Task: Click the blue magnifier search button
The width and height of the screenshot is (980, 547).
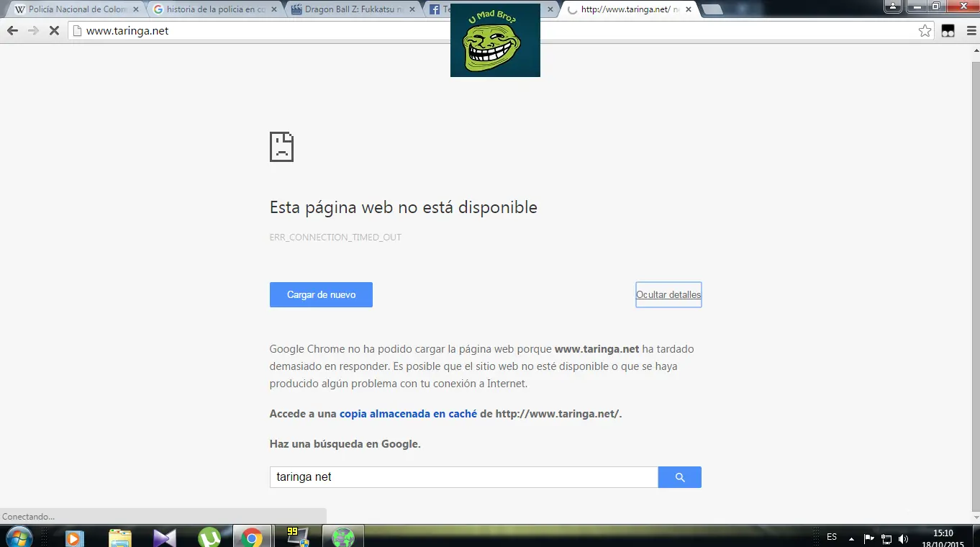Action: (x=679, y=476)
